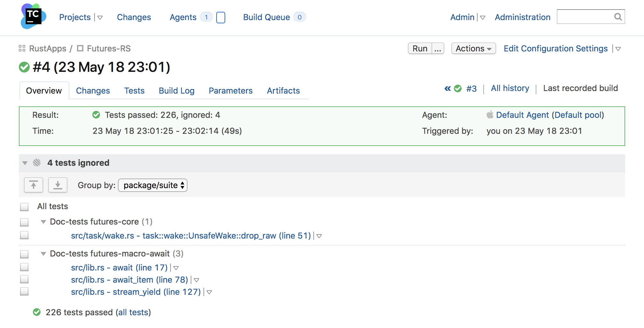644x328 pixels.
Task: Open the Artifacts tab
Action: pos(283,91)
